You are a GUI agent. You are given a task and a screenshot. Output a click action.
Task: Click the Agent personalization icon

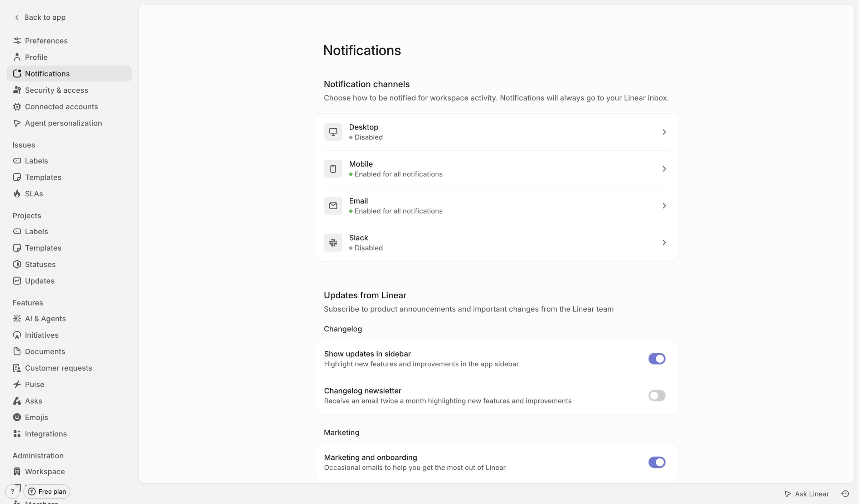(17, 123)
